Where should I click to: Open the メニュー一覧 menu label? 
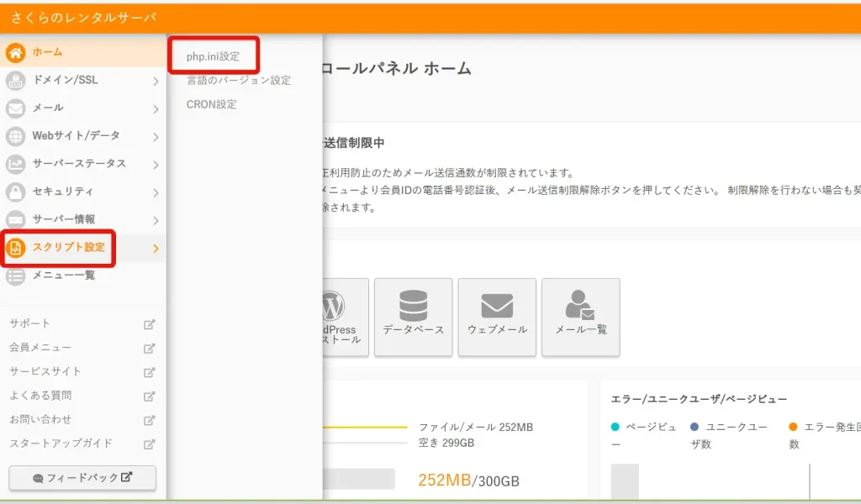64,275
